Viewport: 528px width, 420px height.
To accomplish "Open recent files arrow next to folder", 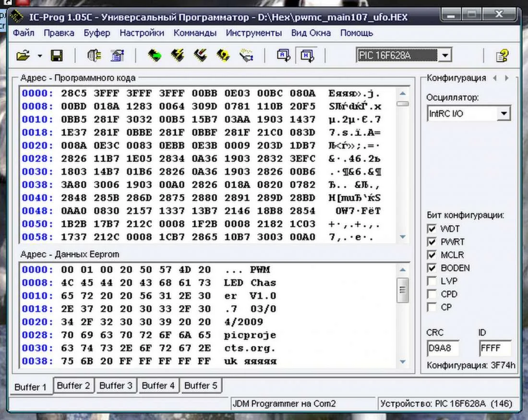I will [40, 56].
